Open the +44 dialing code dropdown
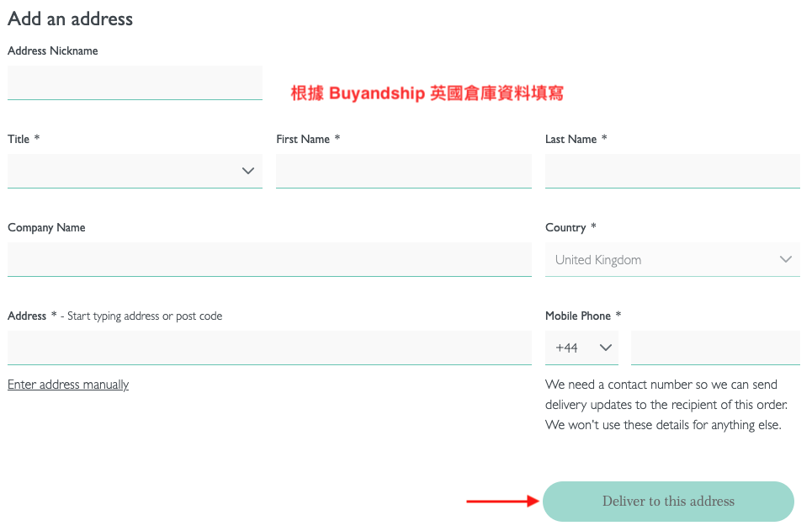812x531 pixels. tap(581, 348)
